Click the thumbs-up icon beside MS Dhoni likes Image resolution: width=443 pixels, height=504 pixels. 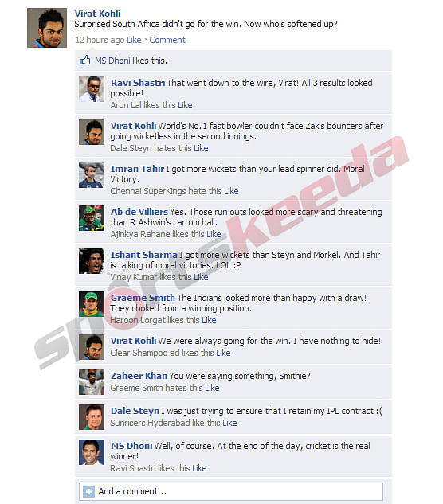85,60
